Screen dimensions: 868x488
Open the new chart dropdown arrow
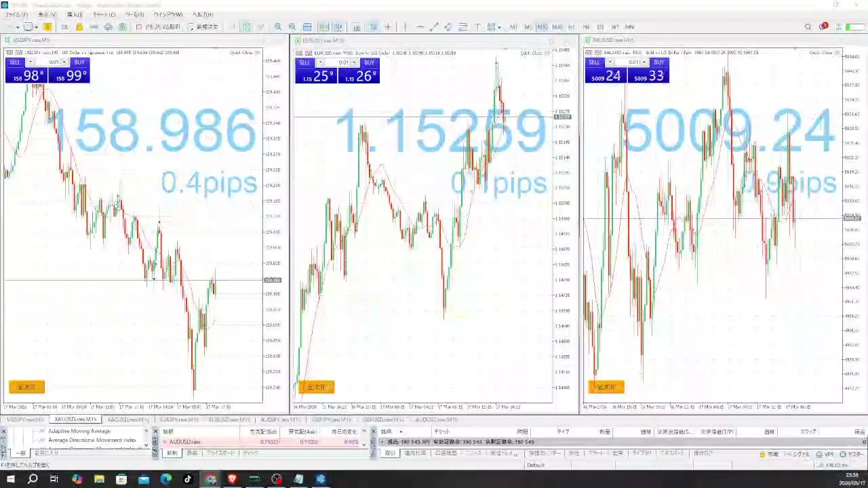pyautogui.click(x=18, y=27)
